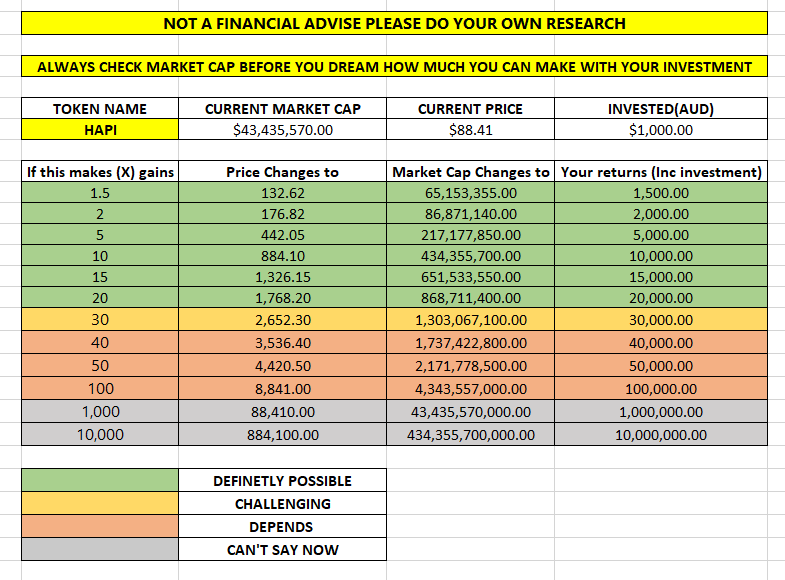
Task: Click the 2,000.00 returns cell
Action: [661, 214]
